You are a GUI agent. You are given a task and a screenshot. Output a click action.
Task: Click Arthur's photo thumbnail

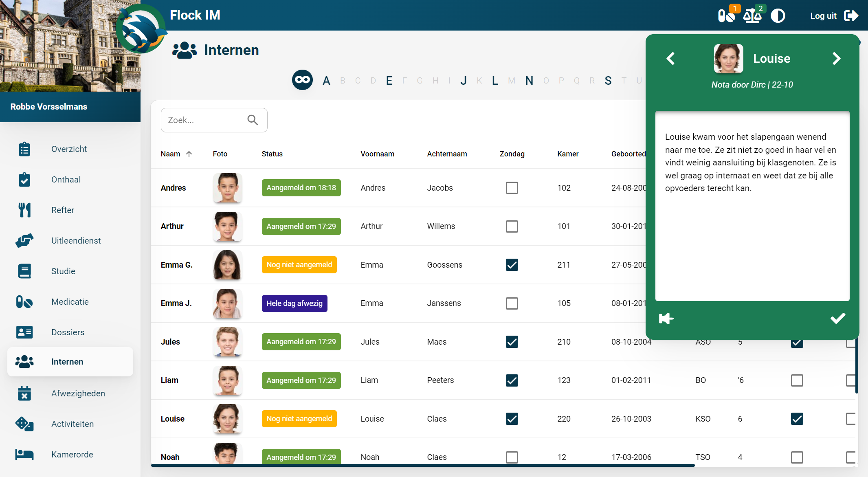click(227, 226)
